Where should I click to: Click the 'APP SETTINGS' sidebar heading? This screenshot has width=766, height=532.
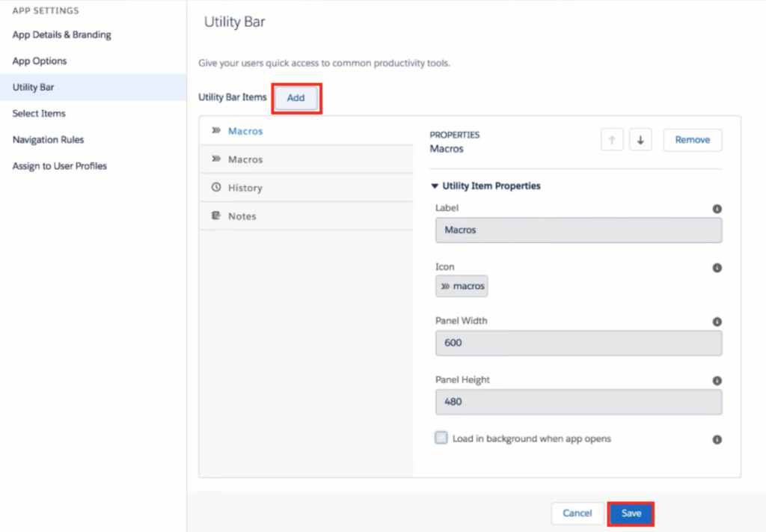pos(46,10)
